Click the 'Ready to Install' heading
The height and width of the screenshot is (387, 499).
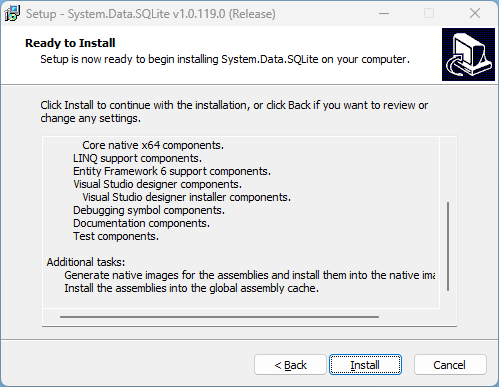70,43
